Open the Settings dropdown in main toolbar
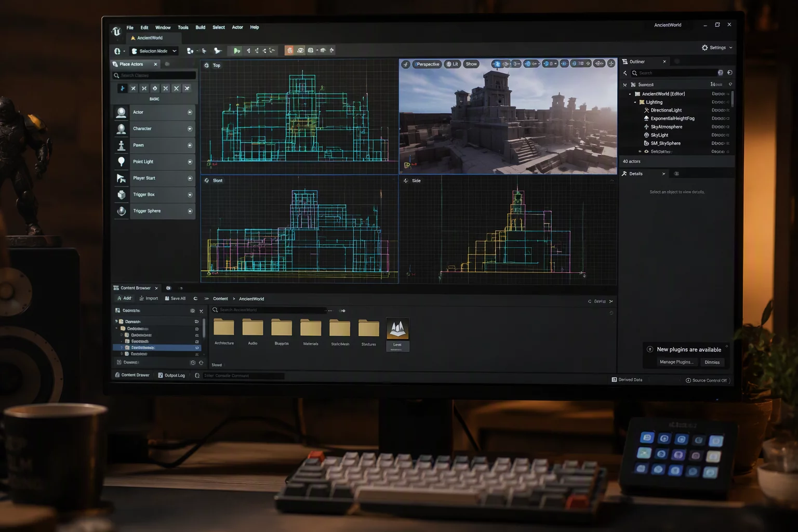This screenshot has width=798, height=532. coord(717,48)
